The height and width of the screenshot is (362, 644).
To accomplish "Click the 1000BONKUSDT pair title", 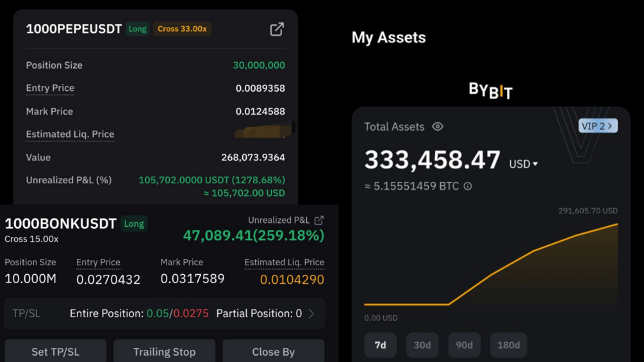I will tap(60, 224).
